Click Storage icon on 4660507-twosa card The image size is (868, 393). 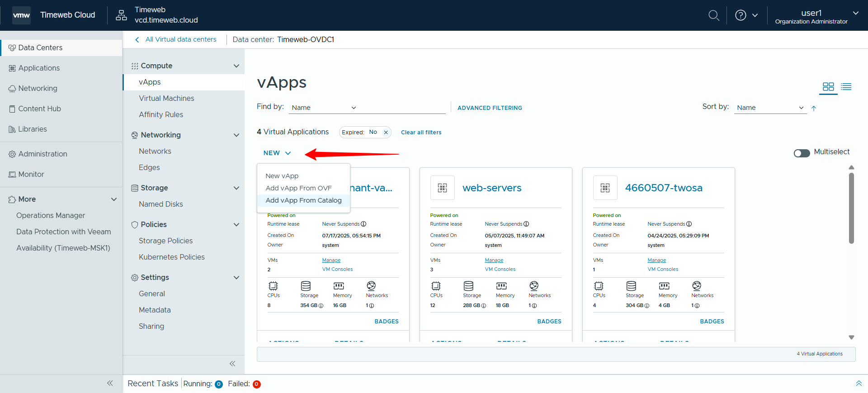(x=631, y=286)
